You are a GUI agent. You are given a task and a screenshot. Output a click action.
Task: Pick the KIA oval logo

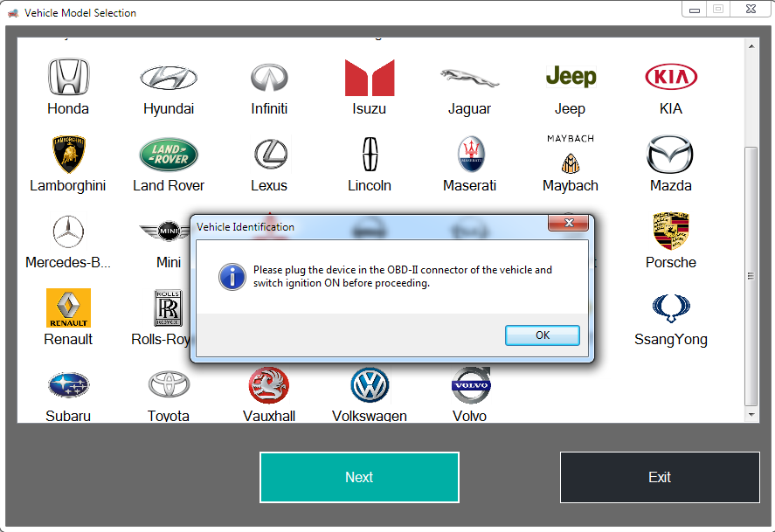point(671,77)
